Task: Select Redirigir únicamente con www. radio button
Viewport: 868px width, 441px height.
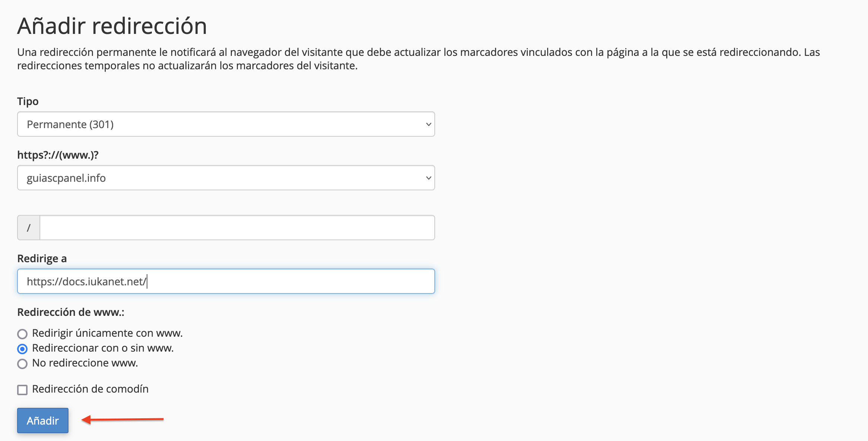Action: pyautogui.click(x=22, y=334)
